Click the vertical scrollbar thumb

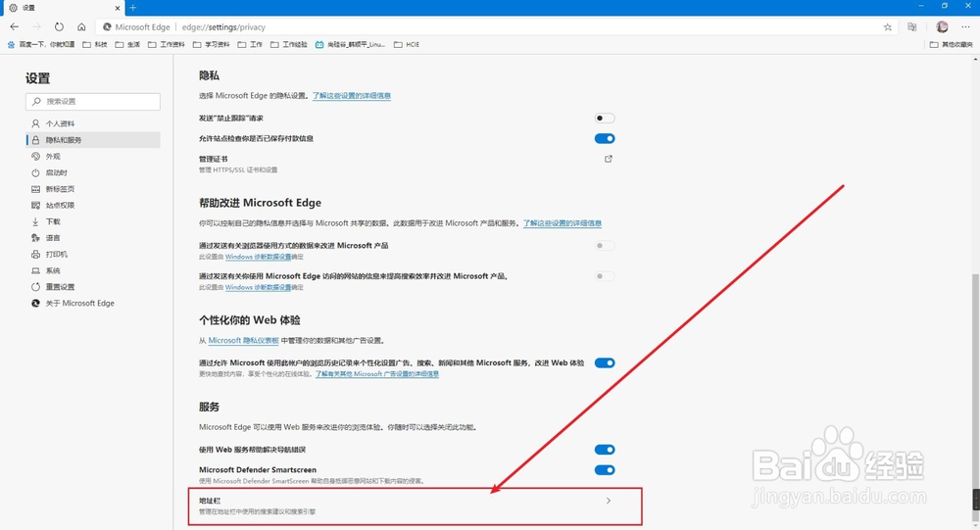[x=976, y=397]
